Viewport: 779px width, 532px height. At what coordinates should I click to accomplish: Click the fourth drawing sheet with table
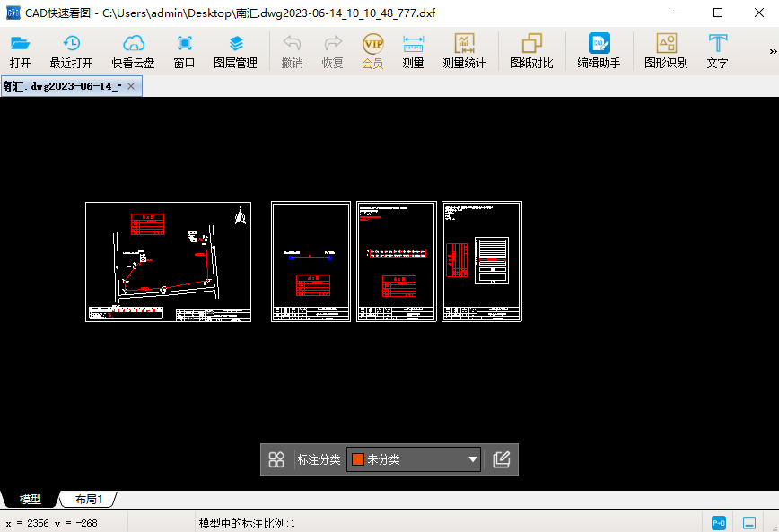click(482, 261)
